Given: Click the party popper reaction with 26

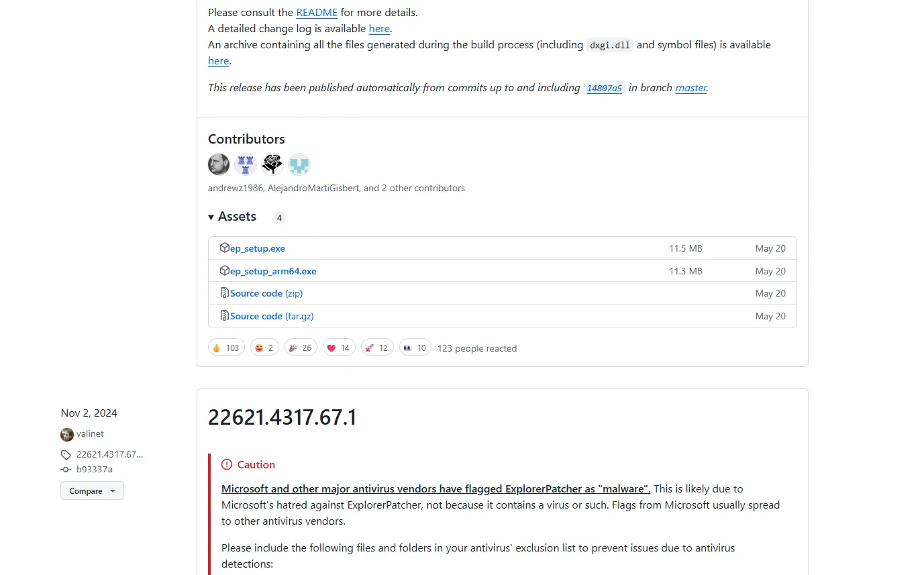Looking at the screenshot, I should pyautogui.click(x=301, y=348).
